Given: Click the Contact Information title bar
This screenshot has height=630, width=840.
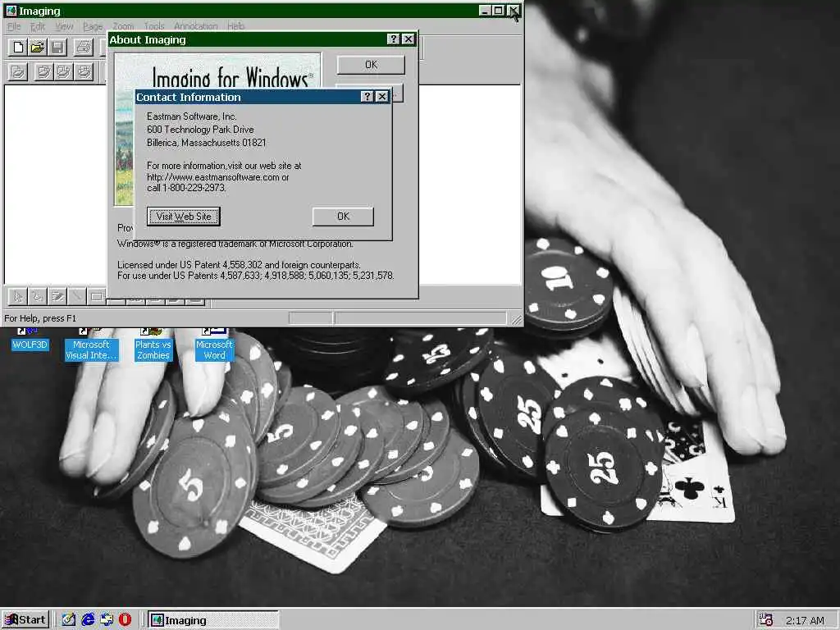Looking at the screenshot, I should pyautogui.click(x=248, y=97).
